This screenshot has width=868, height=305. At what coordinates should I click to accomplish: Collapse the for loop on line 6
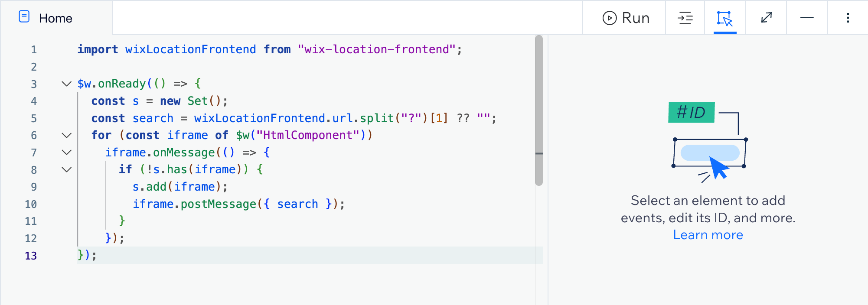point(66,135)
